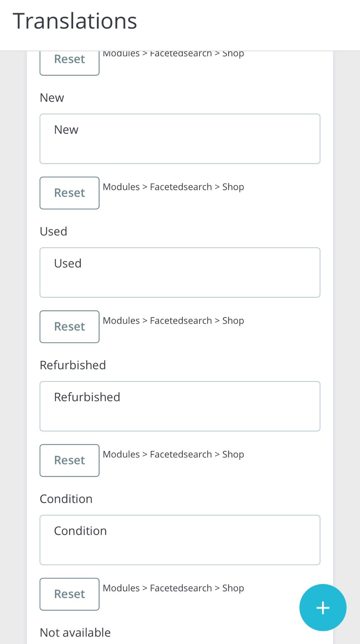
Task: Click the Translations page heading
Action: [75, 21]
